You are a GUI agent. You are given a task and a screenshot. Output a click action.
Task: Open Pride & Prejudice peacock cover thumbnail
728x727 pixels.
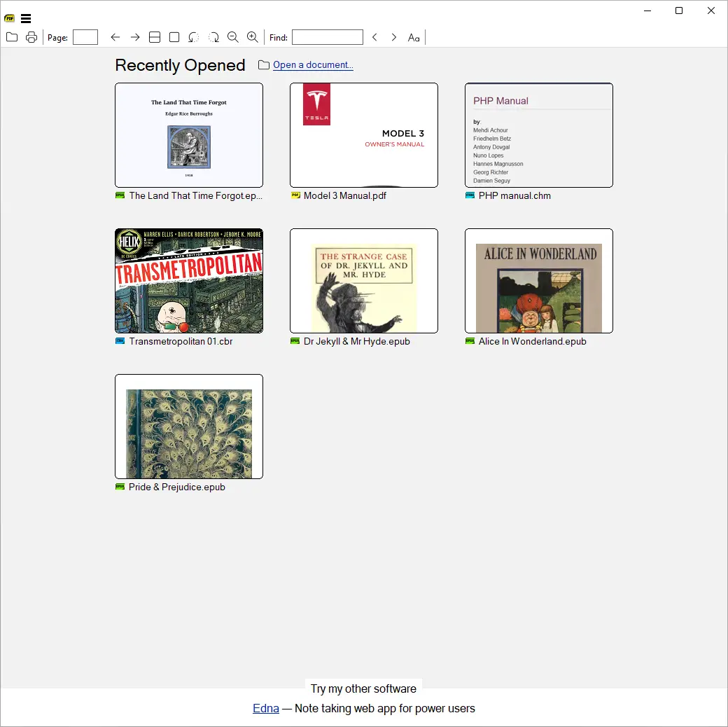[x=189, y=427]
